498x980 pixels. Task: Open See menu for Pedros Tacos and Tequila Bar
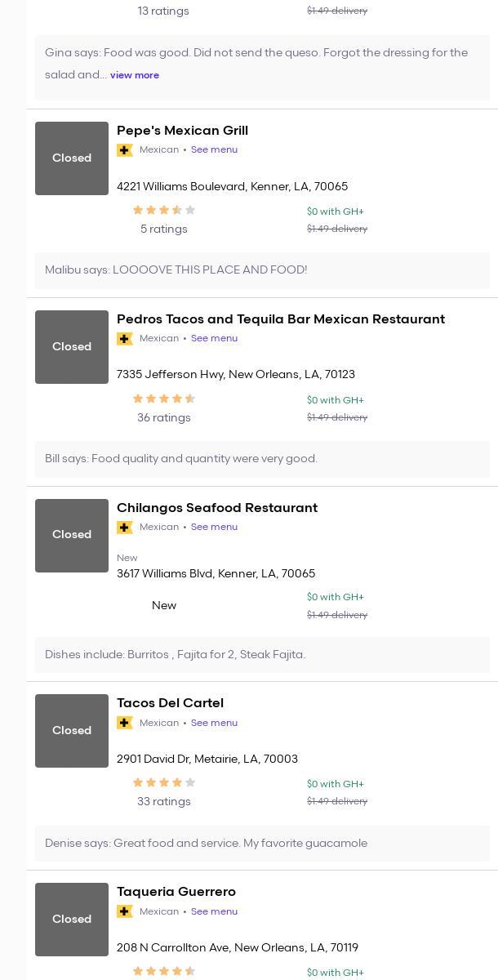click(214, 339)
